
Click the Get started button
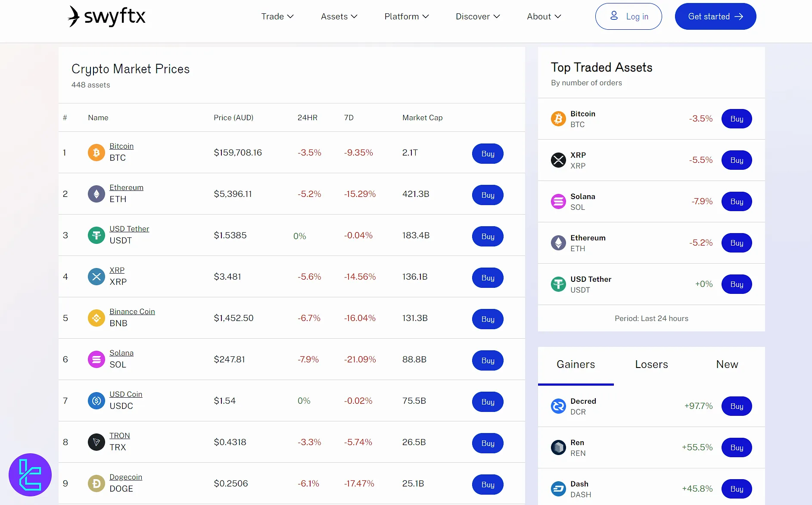(715, 16)
